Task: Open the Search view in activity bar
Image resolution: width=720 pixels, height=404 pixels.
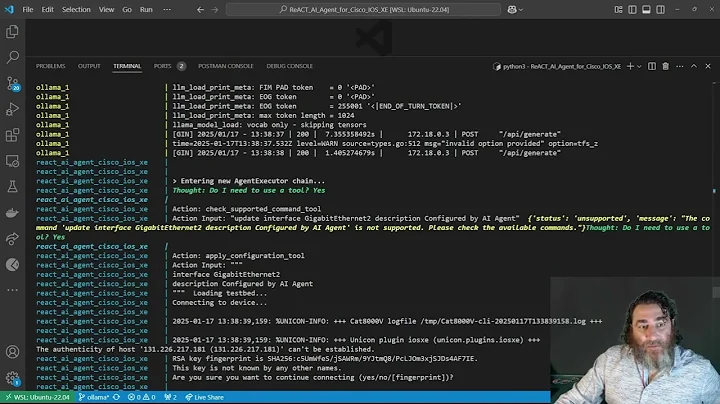Action: pyautogui.click(x=12, y=57)
